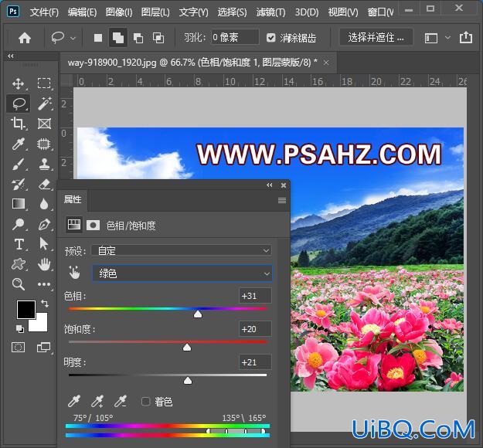Show the Hue/Saturation adjustment icon view
This screenshot has width=483, height=448.
pos(74,225)
